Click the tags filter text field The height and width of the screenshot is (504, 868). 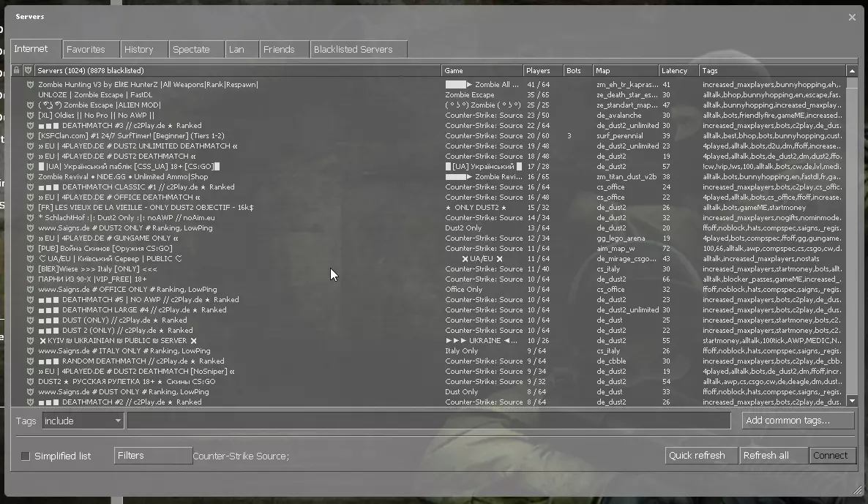pyautogui.click(x=429, y=421)
